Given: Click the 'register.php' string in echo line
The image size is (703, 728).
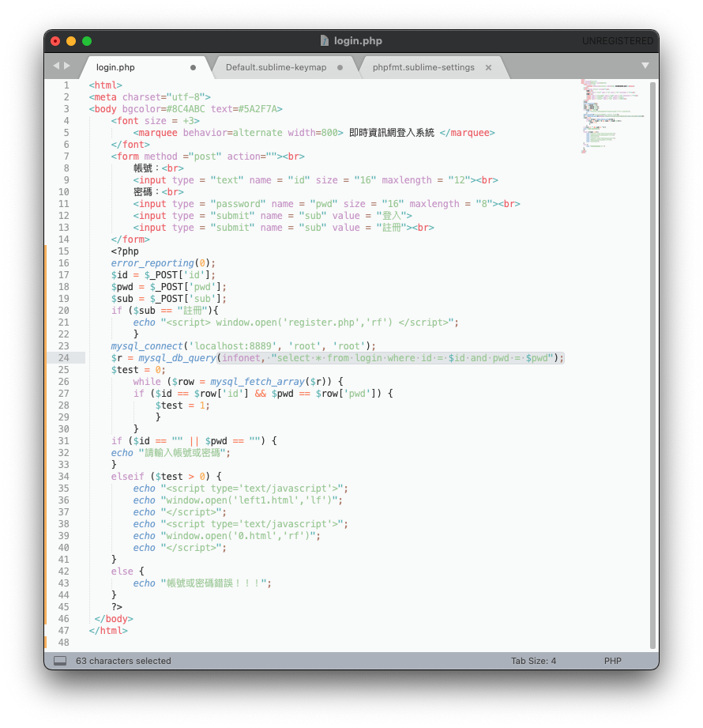Looking at the screenshot, I should [x=323, y=323].
